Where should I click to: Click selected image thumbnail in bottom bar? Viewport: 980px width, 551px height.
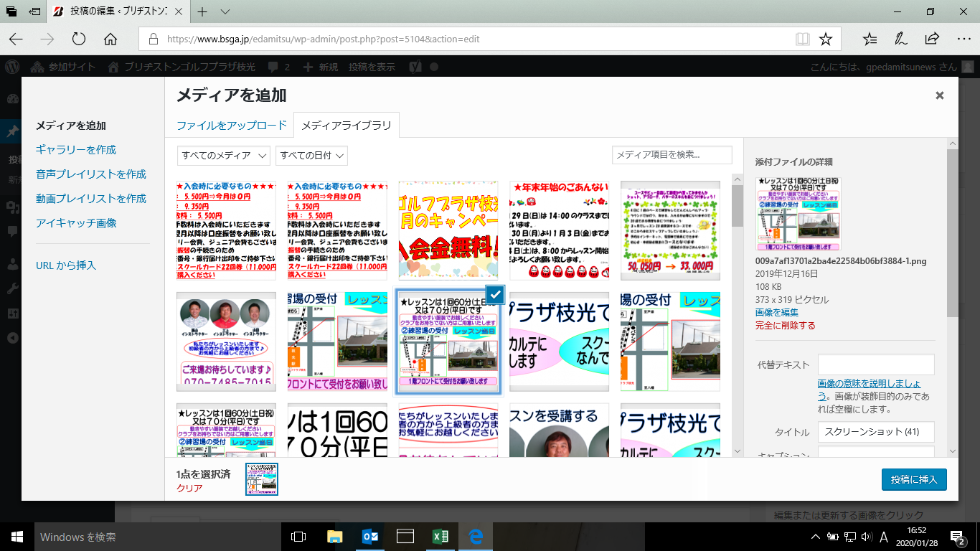262,479
